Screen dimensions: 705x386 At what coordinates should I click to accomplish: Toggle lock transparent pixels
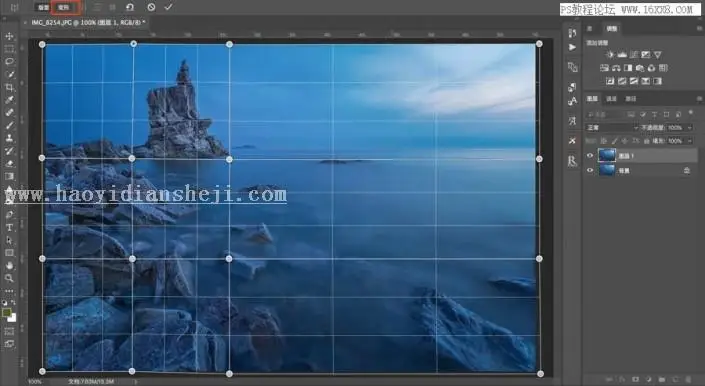pyautogui.click(x=604, y=141)
